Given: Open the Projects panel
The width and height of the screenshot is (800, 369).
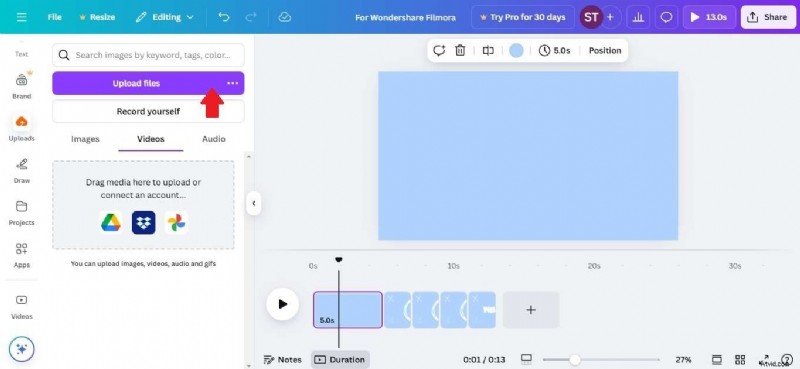Looking at the screenshot, I should click(21, 212).
